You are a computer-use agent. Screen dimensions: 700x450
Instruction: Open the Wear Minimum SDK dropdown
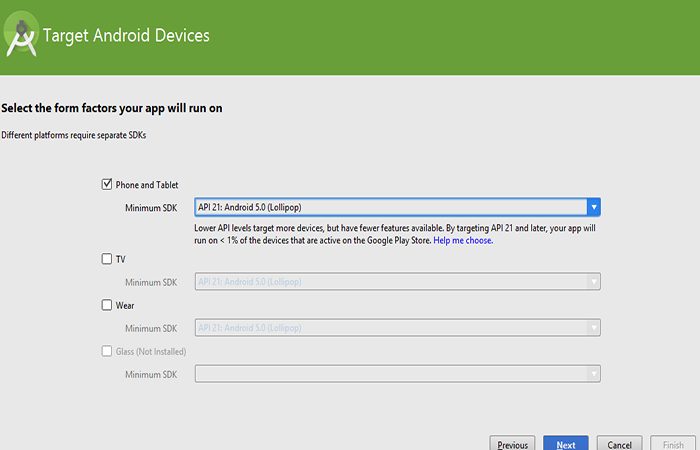(x=397, y=328)
